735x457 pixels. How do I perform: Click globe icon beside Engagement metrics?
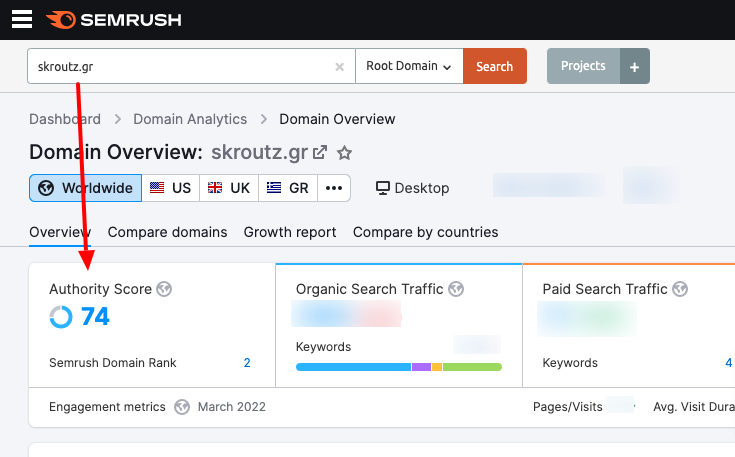[x=182, y=407]
